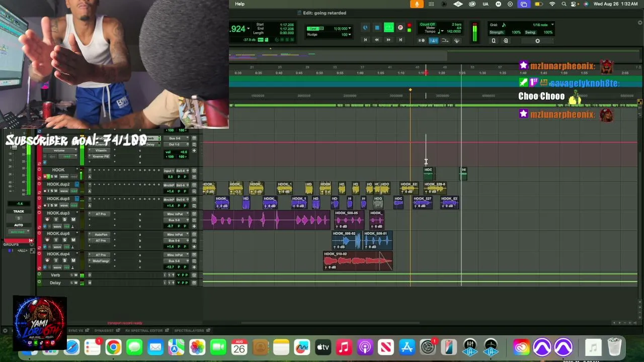This screenshot has width=644, height=362.
Task: Mute the Verb aux track
Action: click(x=76, y=275)
